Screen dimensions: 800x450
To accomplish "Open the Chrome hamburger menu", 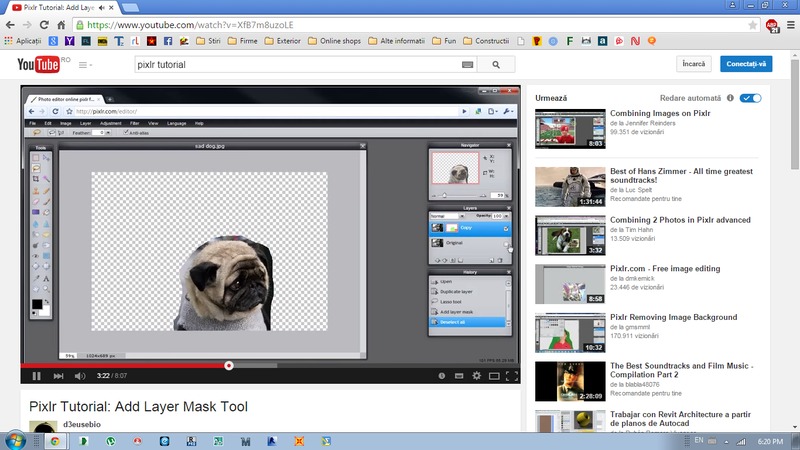I will pos(790,25).
